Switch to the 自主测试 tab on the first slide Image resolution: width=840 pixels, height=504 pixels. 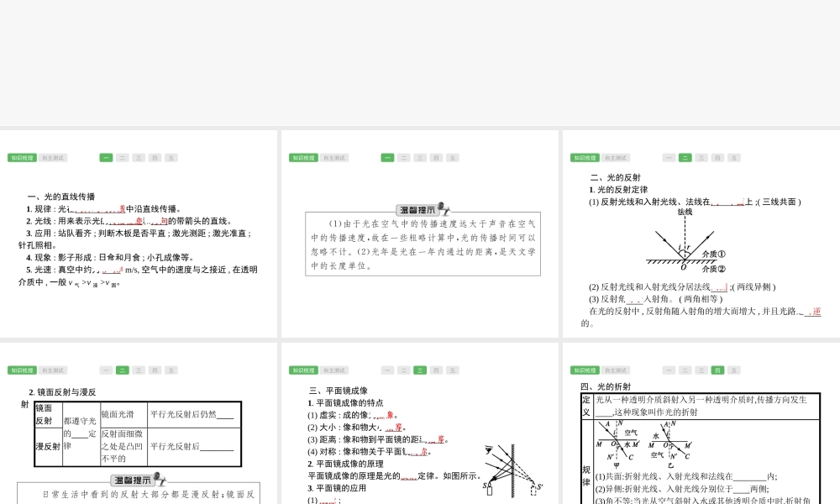pyautogui.click(x=55, y=157)
